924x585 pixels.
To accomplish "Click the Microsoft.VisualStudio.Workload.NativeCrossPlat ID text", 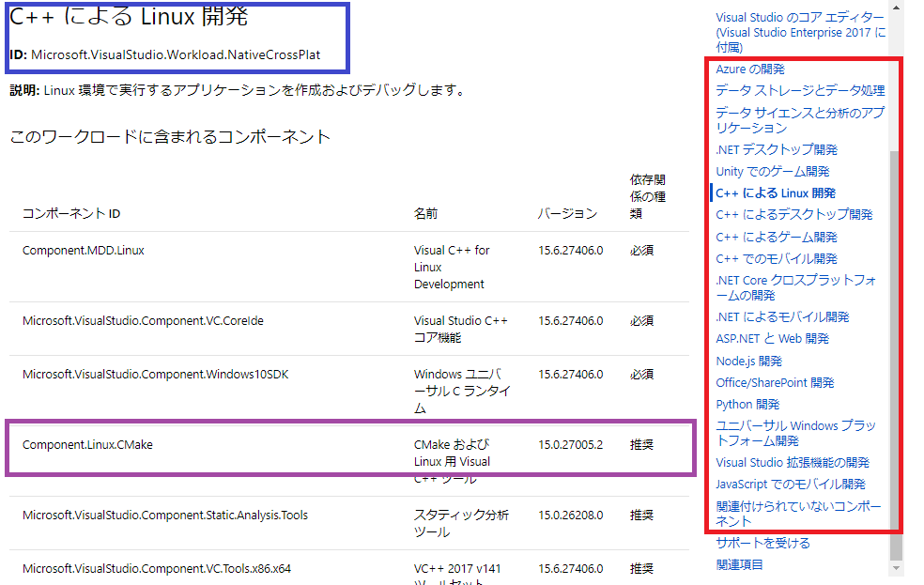I will 176,54.
